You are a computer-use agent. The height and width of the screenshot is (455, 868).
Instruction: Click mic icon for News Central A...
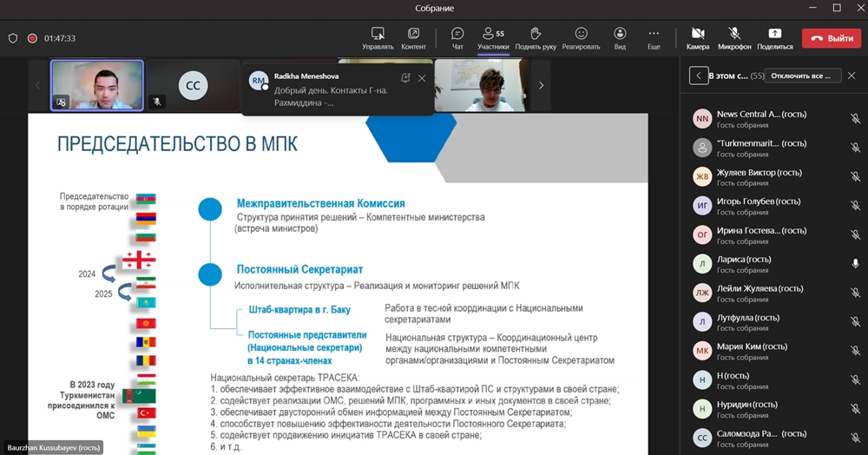pos(855,118)
